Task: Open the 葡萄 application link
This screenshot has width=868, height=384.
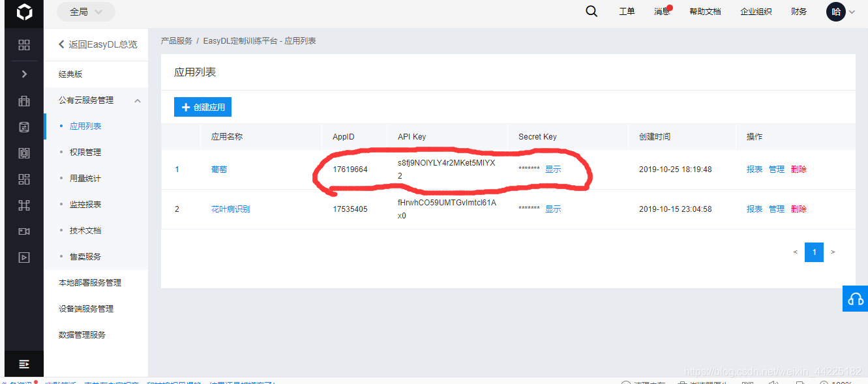Action: point(219,170)
